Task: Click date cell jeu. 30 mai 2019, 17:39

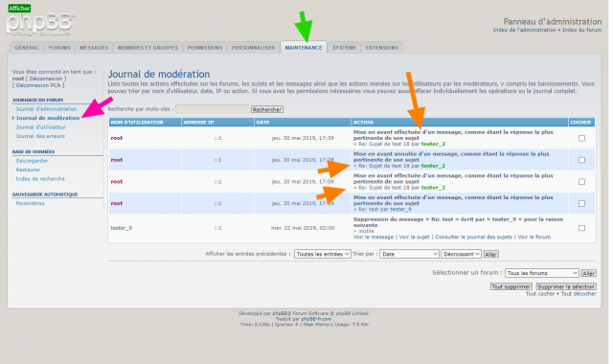Action: (x=303, y=138)
